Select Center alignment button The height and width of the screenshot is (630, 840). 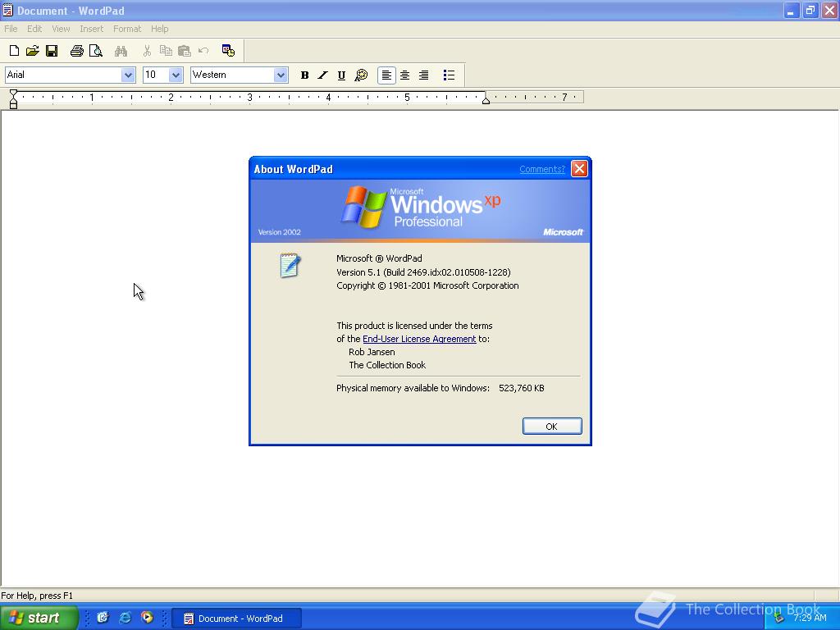click(405, 75)
